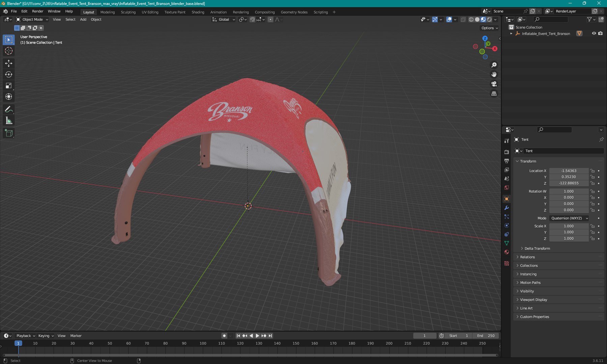607x364 pixels.
Task: Activate the Rotate tool
Action: tap(9, 74)
